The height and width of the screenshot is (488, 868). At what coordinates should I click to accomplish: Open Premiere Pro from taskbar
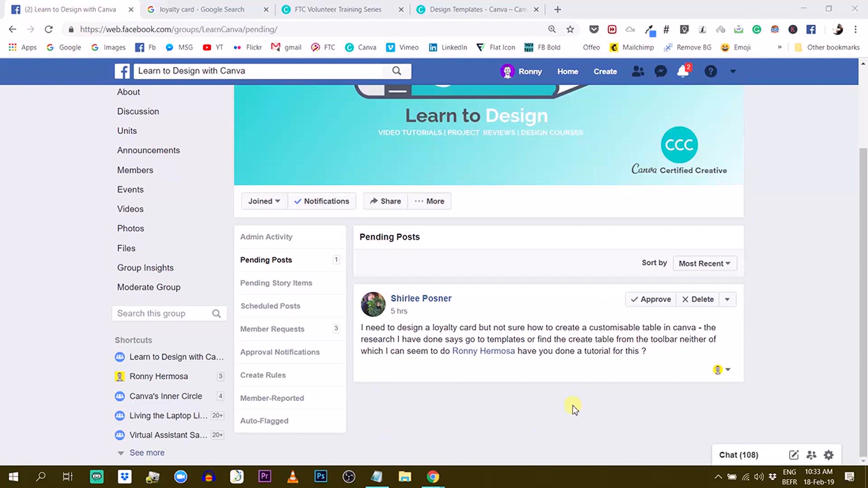264,476
